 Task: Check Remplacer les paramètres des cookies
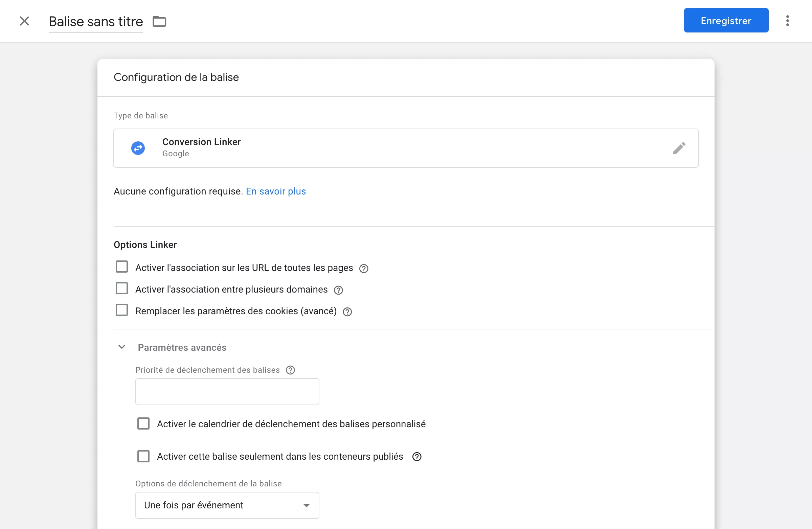click(x=121, y=310)
